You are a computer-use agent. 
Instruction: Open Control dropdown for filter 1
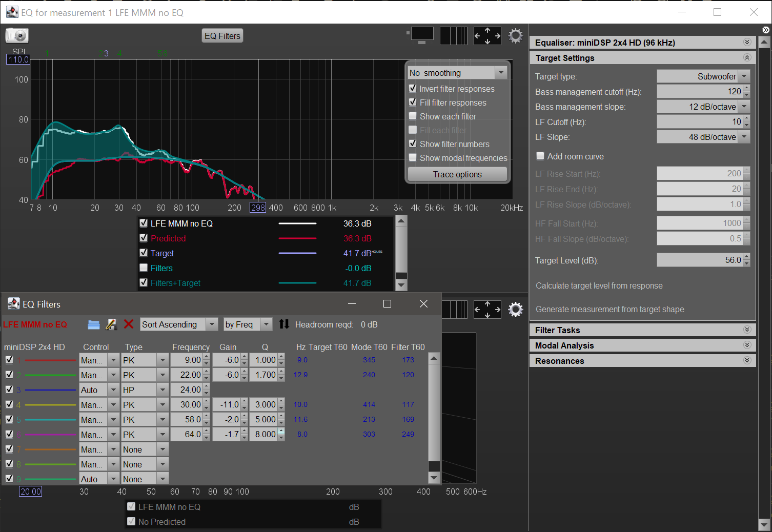point(113,360)
